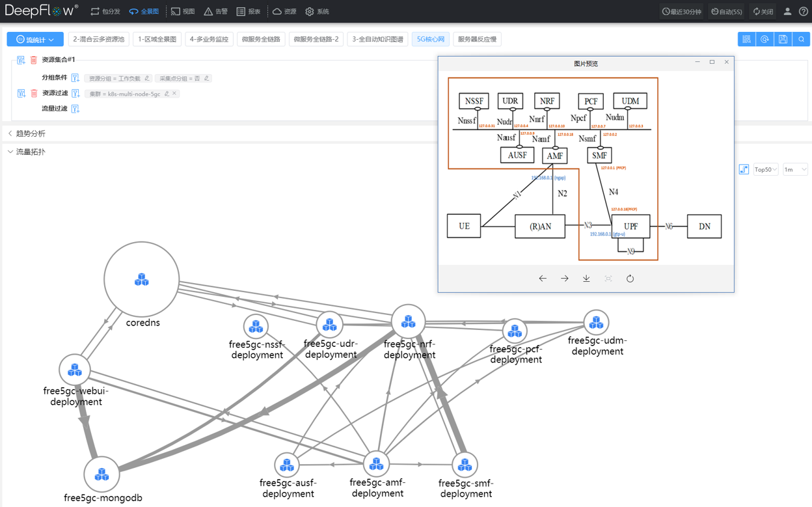
Task: Open the help question mark icon
Action: (x=804, y=12)
